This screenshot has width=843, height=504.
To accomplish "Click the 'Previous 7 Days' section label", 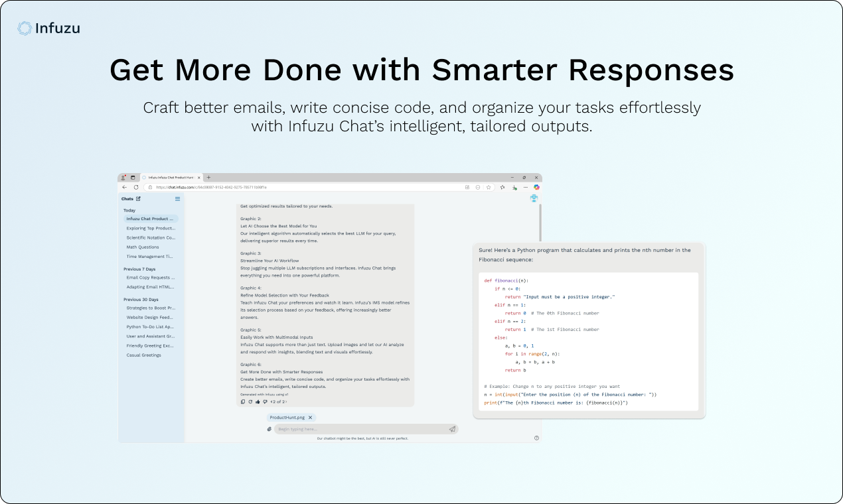I will click(x=139, y=269).
